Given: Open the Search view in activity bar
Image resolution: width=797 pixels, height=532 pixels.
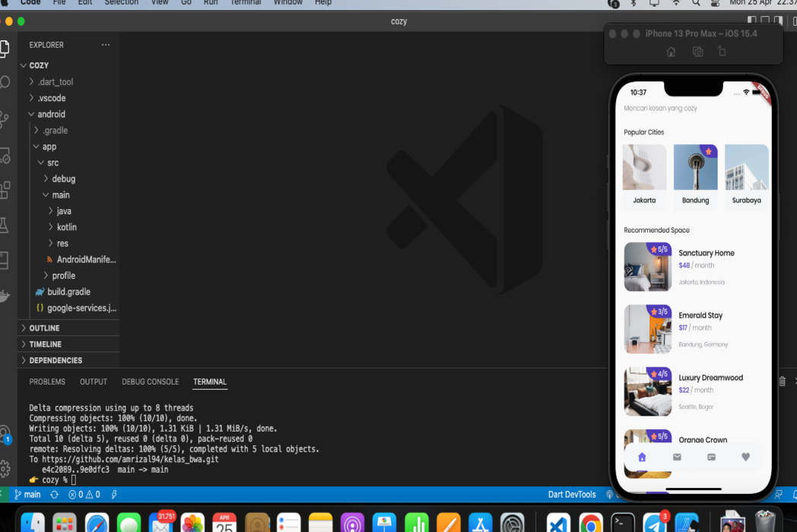Looking at the screenshot, I should point(5,82).
